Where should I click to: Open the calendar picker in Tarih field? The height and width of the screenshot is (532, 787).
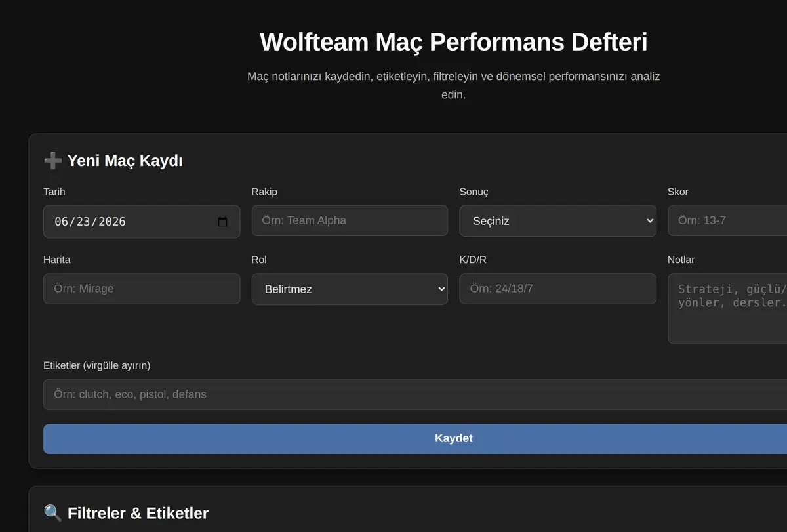222,222
